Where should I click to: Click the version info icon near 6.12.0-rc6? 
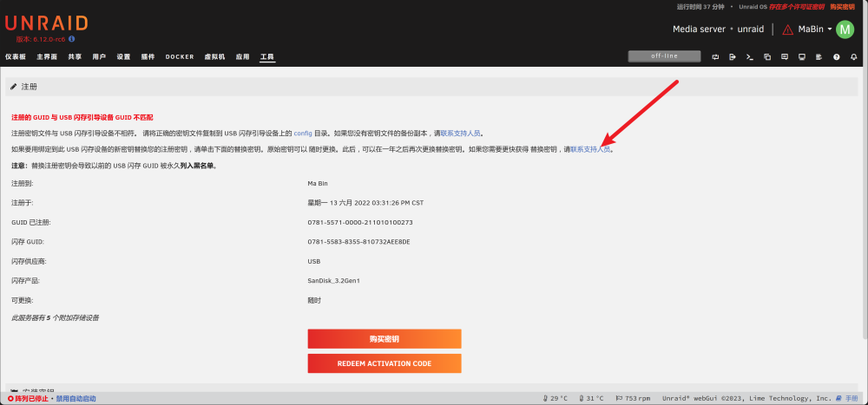pos(72,39)
